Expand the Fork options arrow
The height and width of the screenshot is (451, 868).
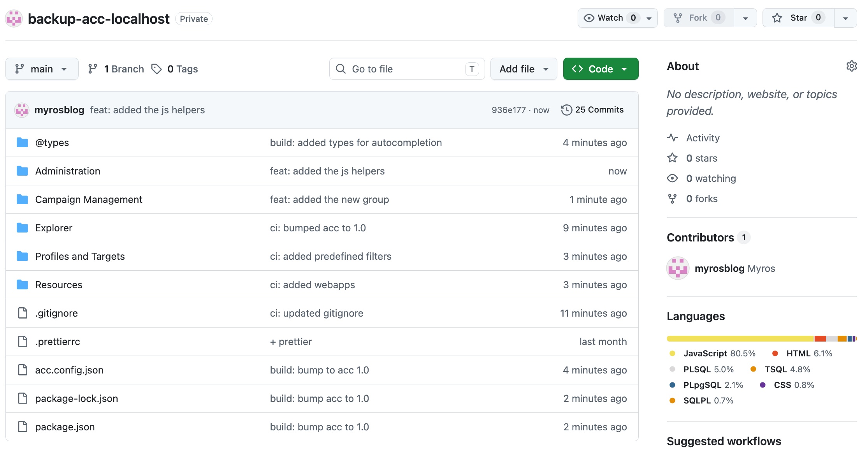coord(745,18)
